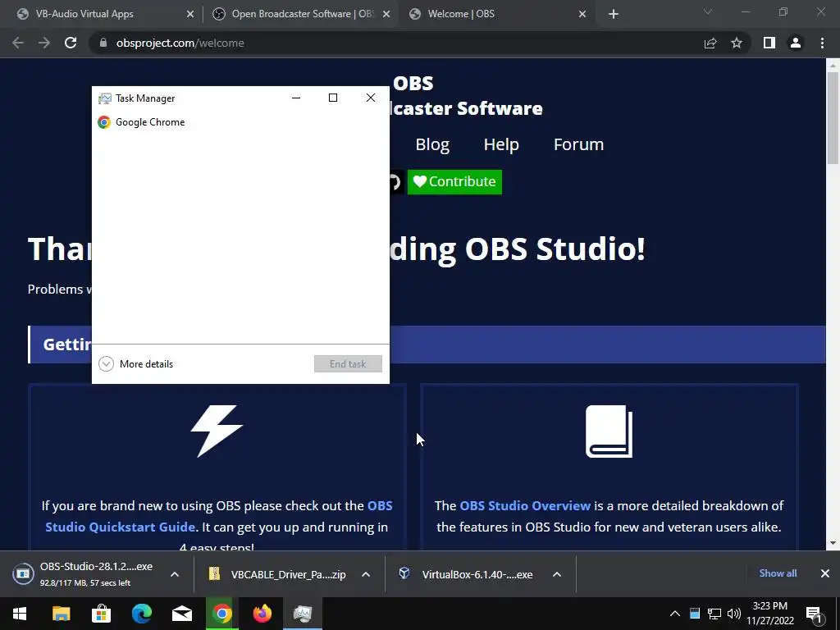Open VirtualBox download options arrow
This screenshot has width=840, height=630.
pyautogui.click(x=557, y=574)
